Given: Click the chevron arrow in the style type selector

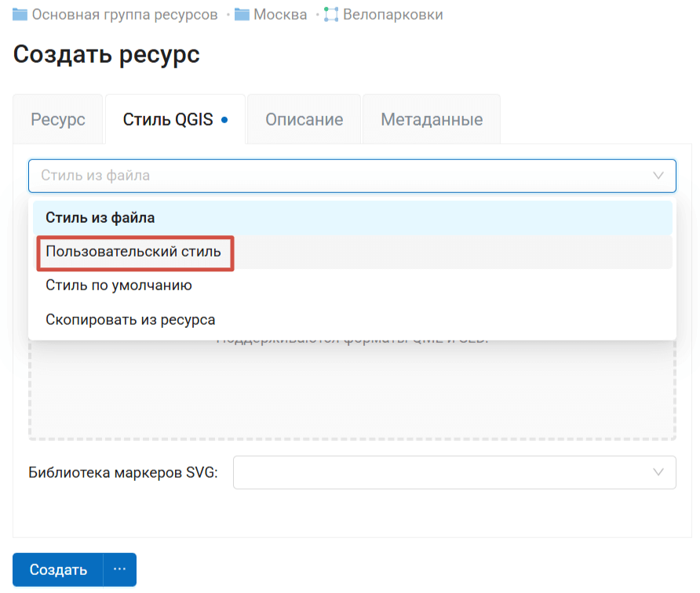Looking at the screenshot, I should tap(658, 176).
